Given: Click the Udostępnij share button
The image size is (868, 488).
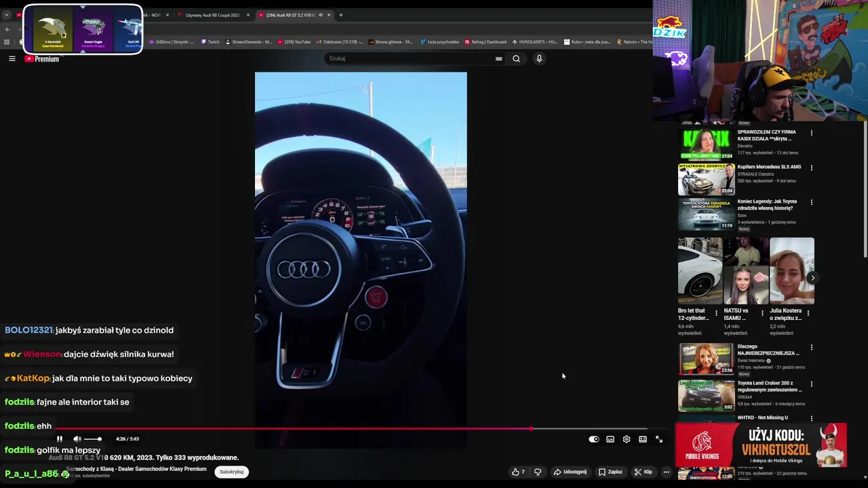Looking at the screenshot, I should pyautogui.click(x=570, y=472).
